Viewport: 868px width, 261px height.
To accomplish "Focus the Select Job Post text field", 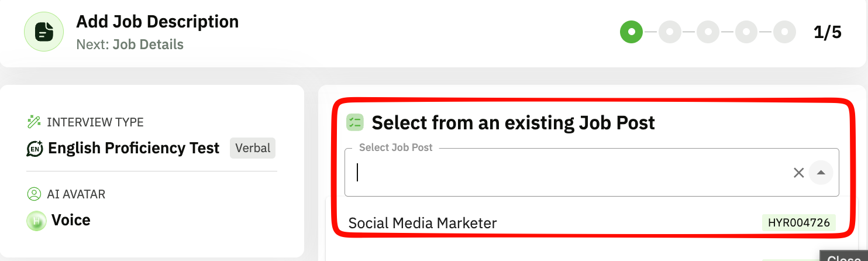I will pyautogui.click(x=567, y=173).
